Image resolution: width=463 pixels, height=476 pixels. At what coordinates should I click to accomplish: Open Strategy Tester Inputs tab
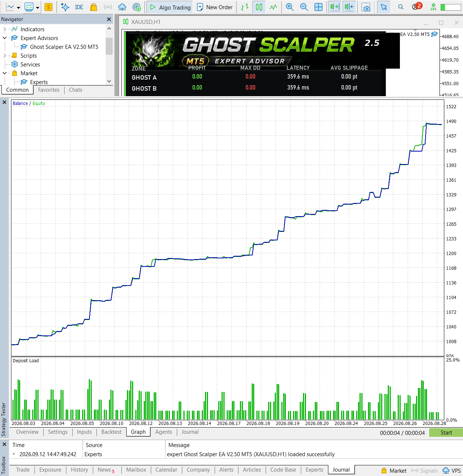[x=84, y=432]
